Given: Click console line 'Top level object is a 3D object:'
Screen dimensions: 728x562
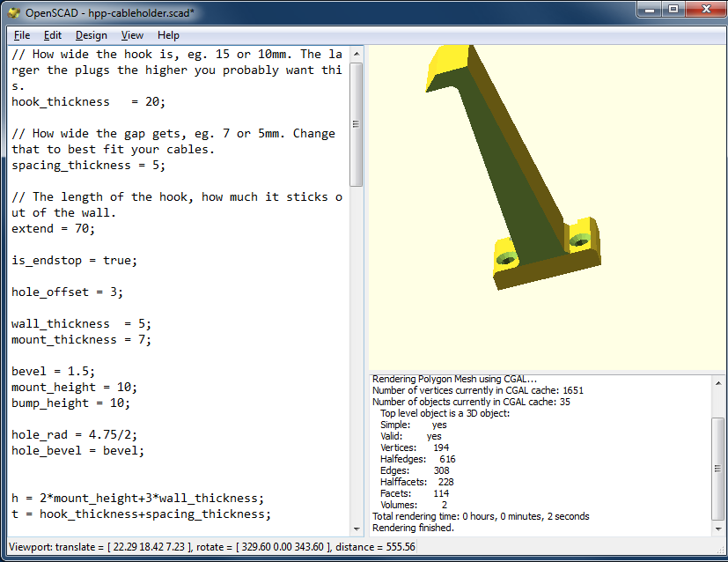Looking at the screenshot, I should pyautogui.click(x=445, y=413).
